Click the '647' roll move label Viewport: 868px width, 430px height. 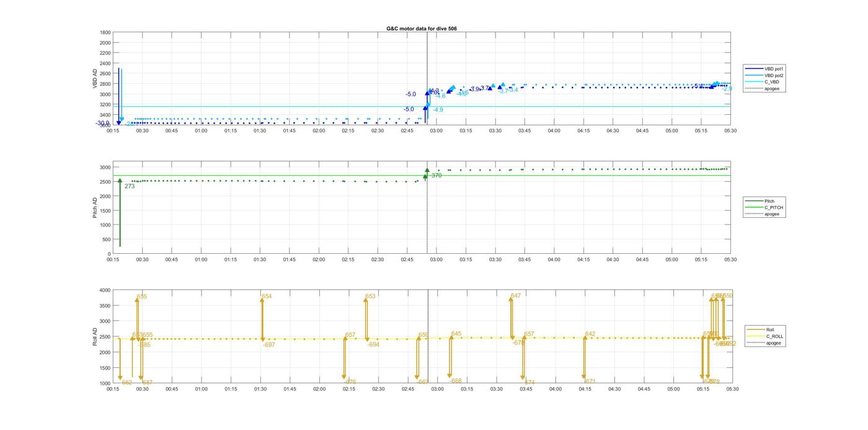(x=516, y=296)
